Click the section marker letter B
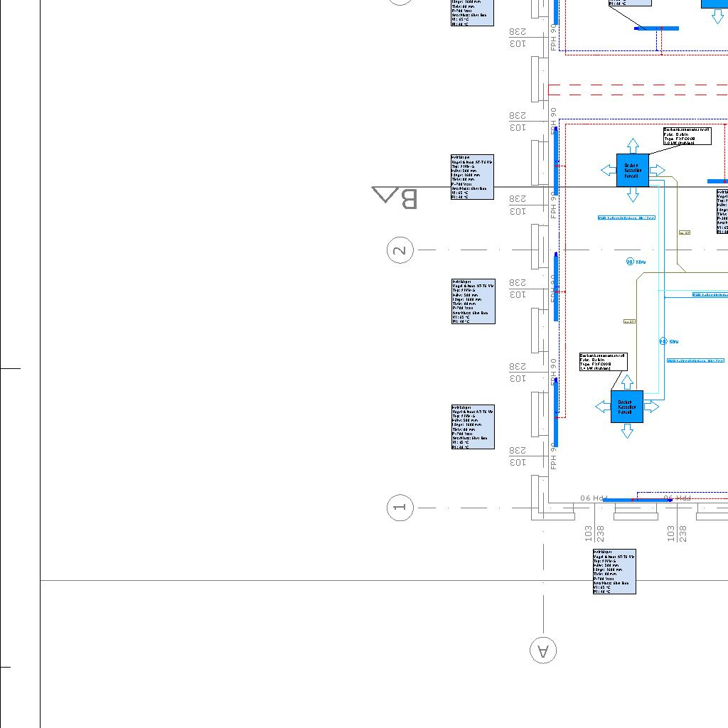This screenshot has width=728, height=728. tap(408, 198)
